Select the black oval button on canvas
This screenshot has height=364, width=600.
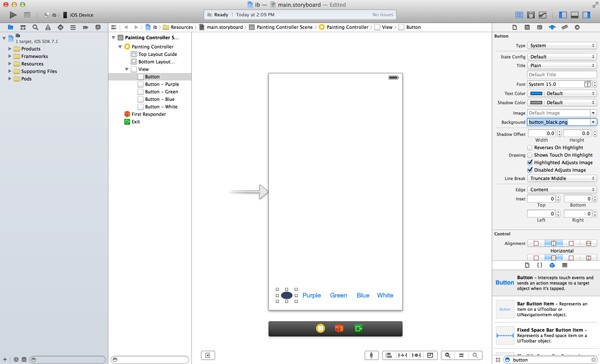[287, 295]
